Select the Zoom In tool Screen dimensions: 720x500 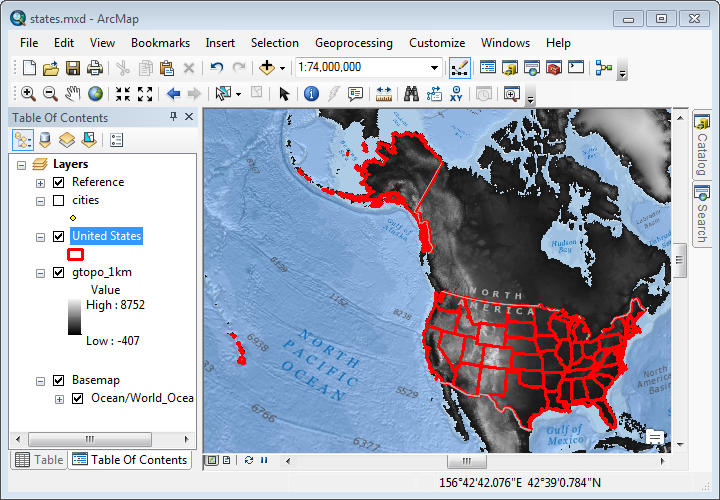tap(28, 94)
